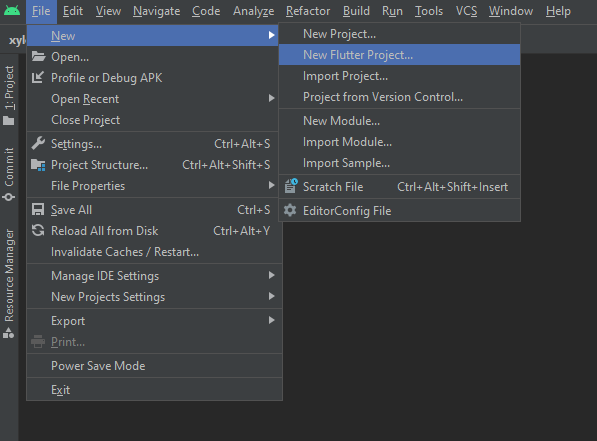Show the Commit tool window tab
The image size is (597, 441).
pyautogui.click(x=9, y=174)
